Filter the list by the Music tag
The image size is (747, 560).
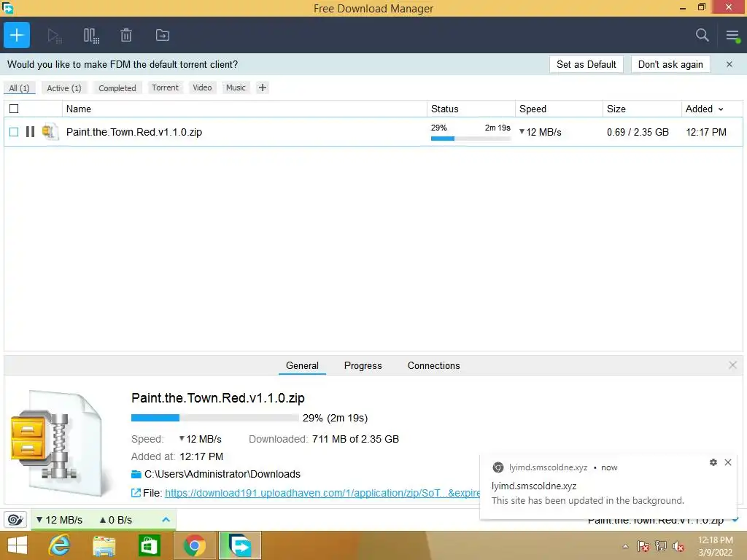[x=236, y=87]
